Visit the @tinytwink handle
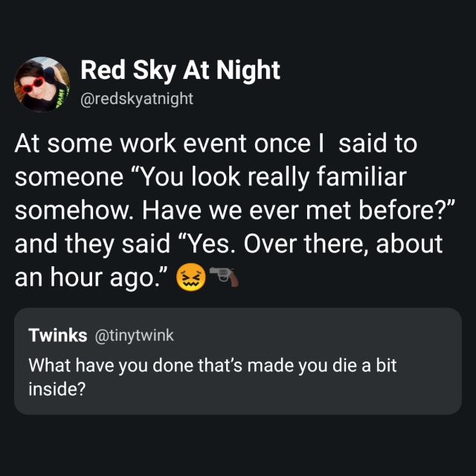The height and width of the screenshot is (476, 476). [x=134, y=335]
